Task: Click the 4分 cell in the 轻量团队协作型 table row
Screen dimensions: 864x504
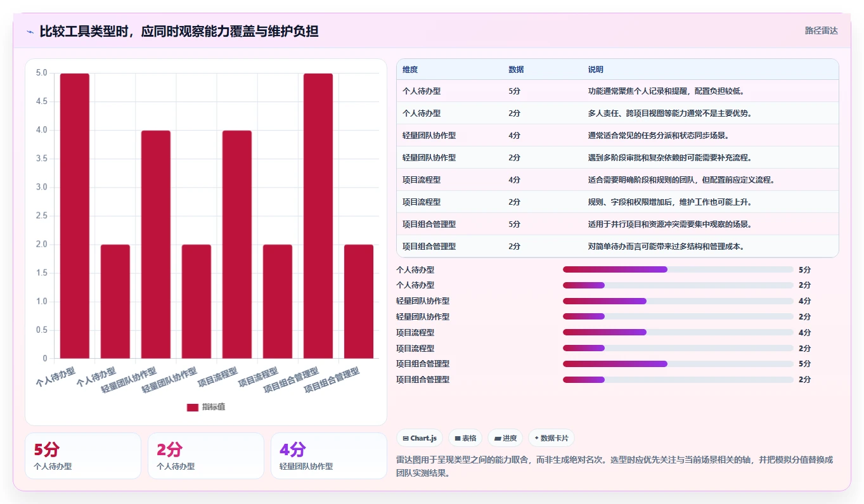Action: (x=514, y=136)
